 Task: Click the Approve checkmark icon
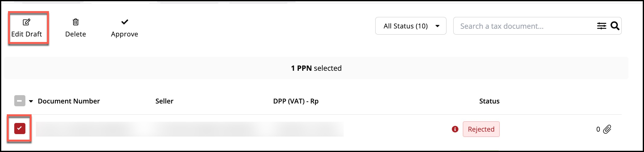[x=124, y=22]
